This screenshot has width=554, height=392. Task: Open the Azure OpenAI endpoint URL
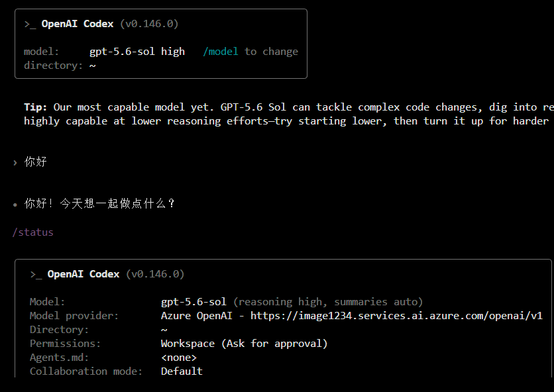(x=396, y=316)
